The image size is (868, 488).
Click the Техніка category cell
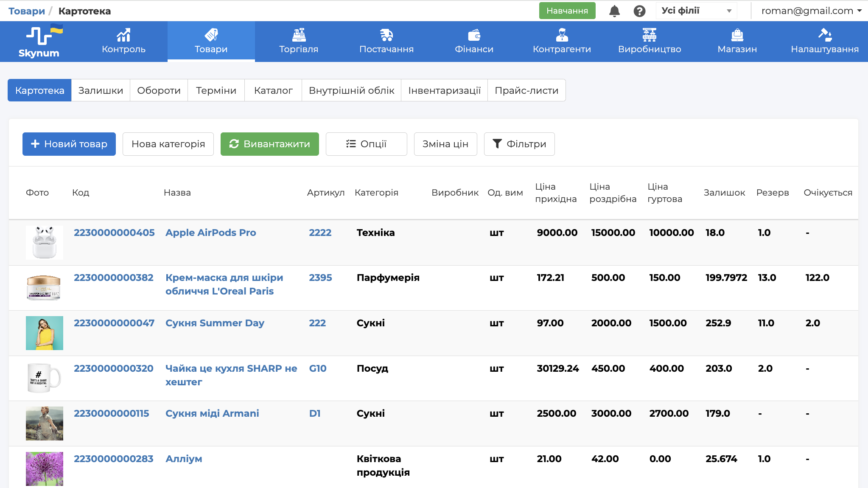point(375,233)
